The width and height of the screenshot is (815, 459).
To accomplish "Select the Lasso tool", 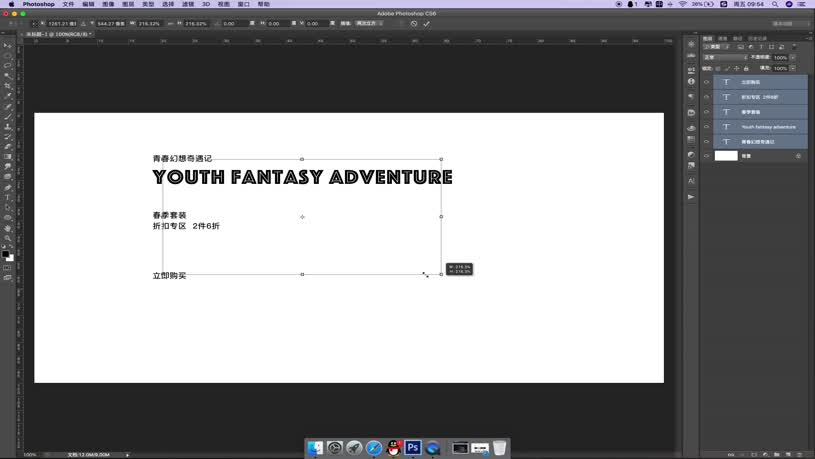I will tap(7, 65).
